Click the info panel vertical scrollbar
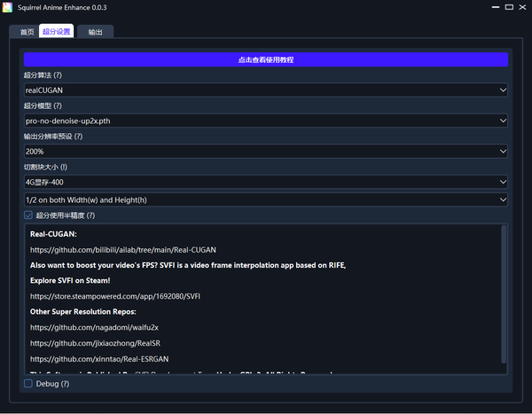Image resolution: width=532 pixels, height=414 pixels. click(x=504, y=294)
